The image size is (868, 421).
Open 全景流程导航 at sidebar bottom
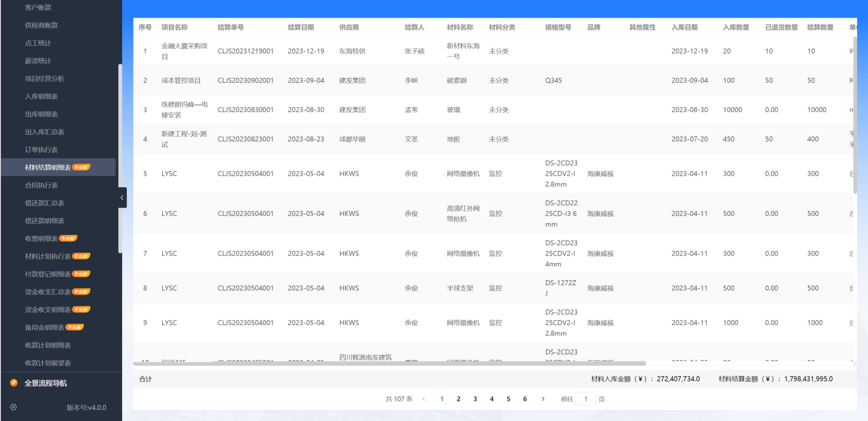click(45, 383)
